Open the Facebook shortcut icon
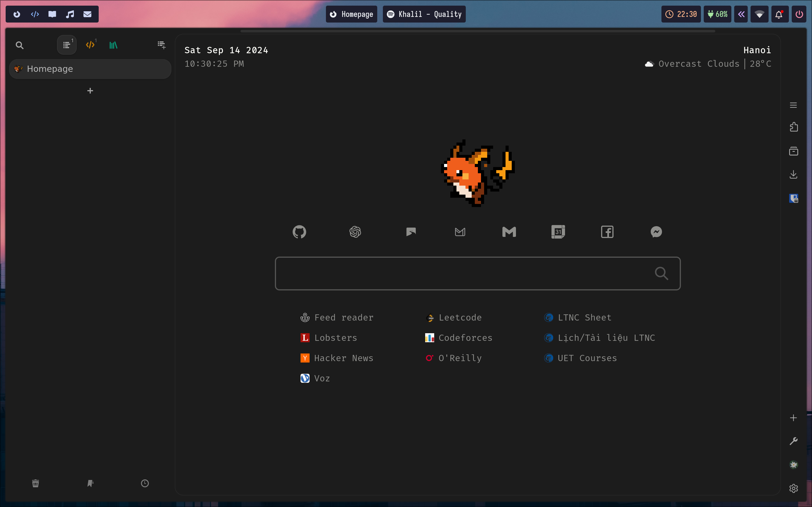 pos(607,232)
